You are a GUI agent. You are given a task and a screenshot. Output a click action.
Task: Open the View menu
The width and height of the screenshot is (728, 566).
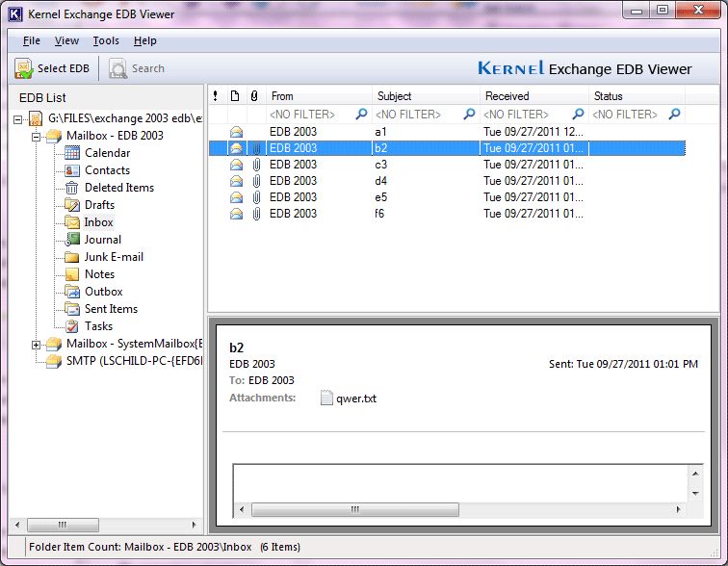pyautogui.click(x=66, y=40)
